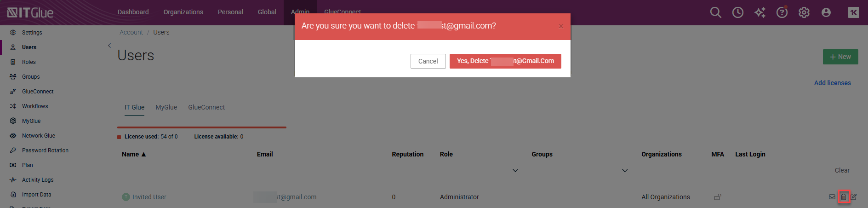Switch to the MyGlue users tab

(166, 107)
